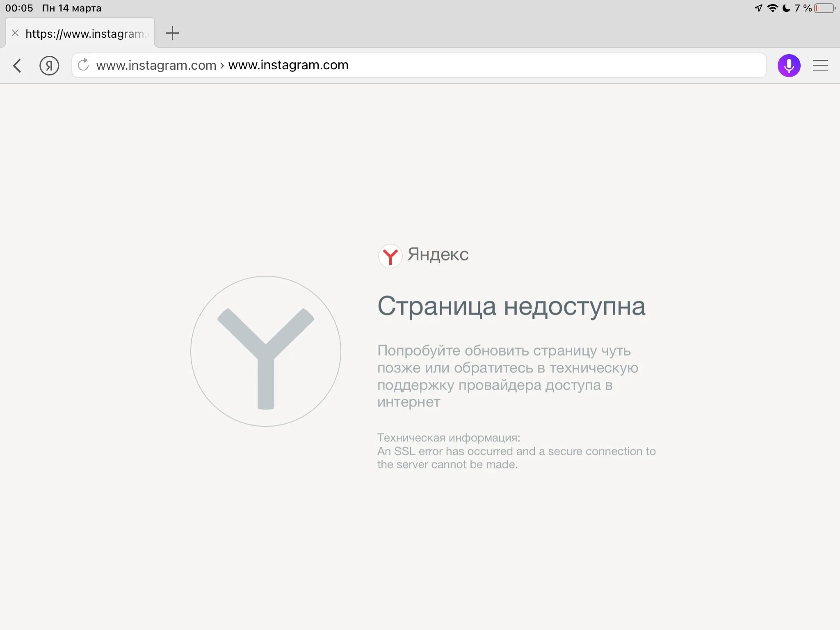Activate Alice voice assistant microphone
Image resolution: width=840 pixels, height=630 pixels.
(x=789, y=66)
